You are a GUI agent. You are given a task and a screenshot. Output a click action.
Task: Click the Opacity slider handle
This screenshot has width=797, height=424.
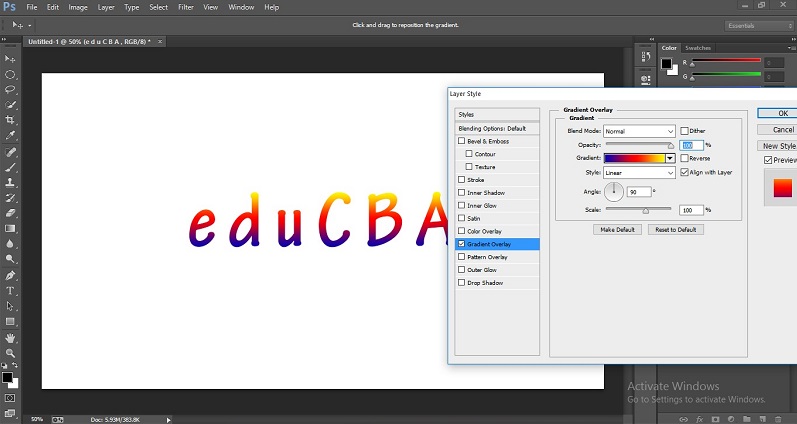670,146
